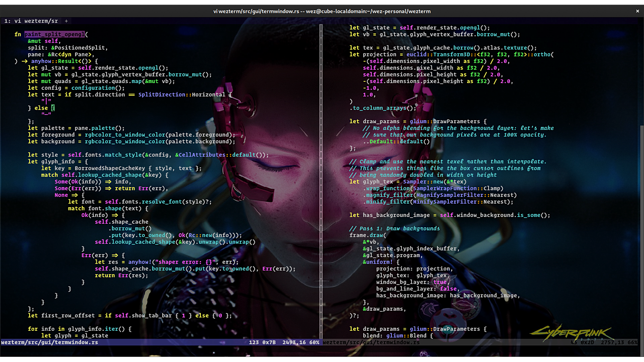Click the plus button to open a new tab
644x362 pixels.
[x=66, y=21]
